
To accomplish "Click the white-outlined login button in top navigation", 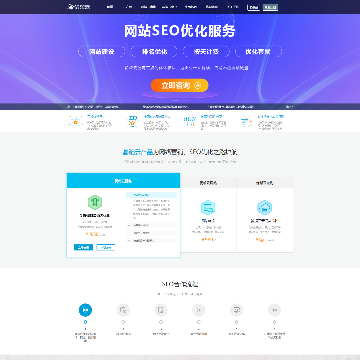I will point(253,7).
